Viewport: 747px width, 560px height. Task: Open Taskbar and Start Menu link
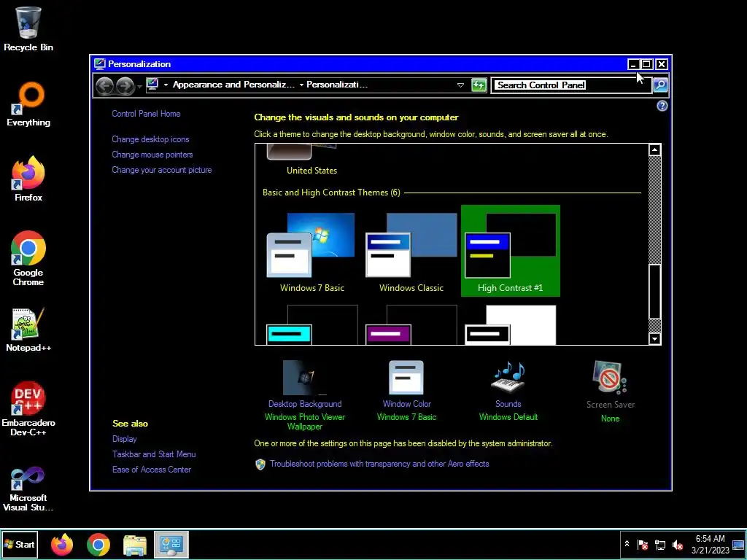pos(154,454)
